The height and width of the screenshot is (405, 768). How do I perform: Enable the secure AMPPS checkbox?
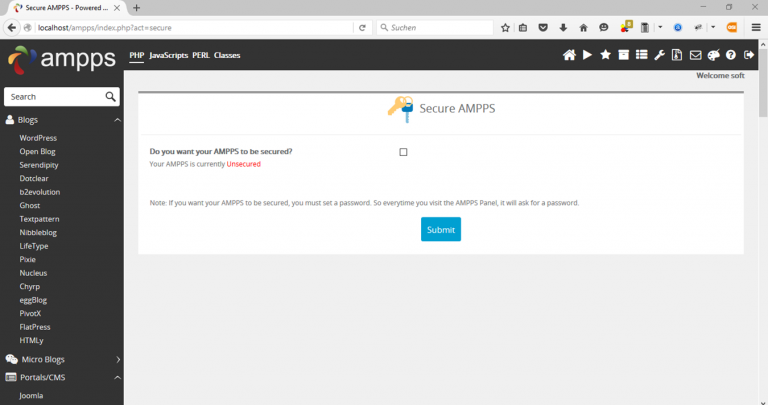403,152
